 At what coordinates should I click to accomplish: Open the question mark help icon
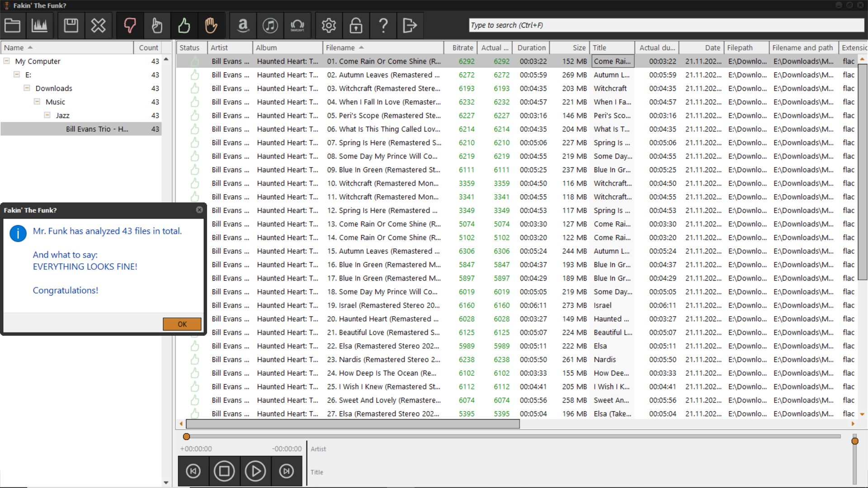[383, 25]
